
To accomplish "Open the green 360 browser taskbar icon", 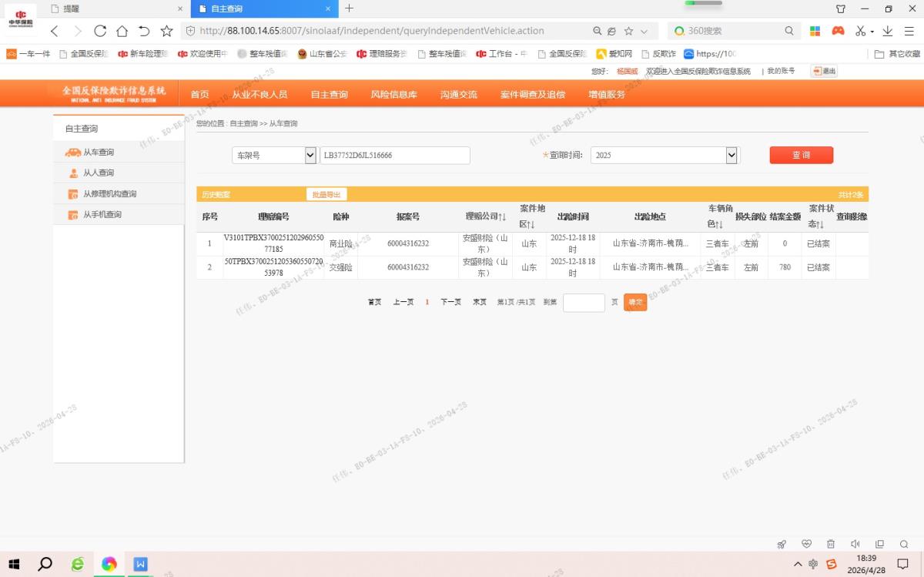I will [x=77, y=564].
